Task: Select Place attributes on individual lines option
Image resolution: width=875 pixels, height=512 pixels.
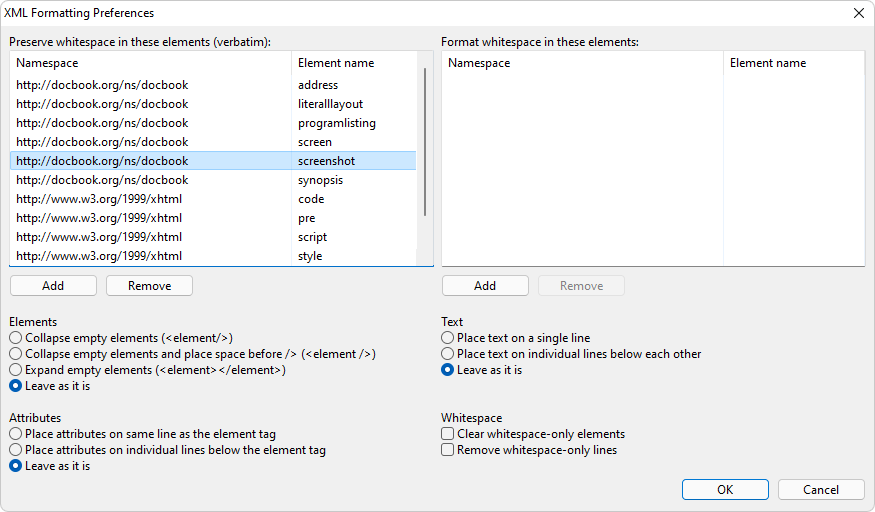Action: [16, 450]
